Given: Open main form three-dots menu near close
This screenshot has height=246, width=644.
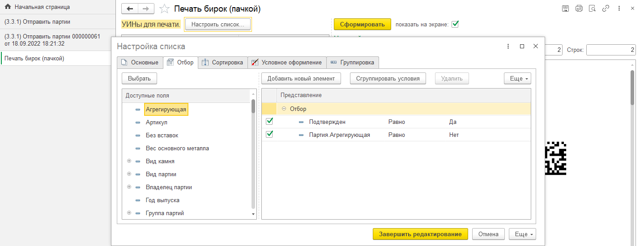Looking at the screenshot, I should [619, 8].
